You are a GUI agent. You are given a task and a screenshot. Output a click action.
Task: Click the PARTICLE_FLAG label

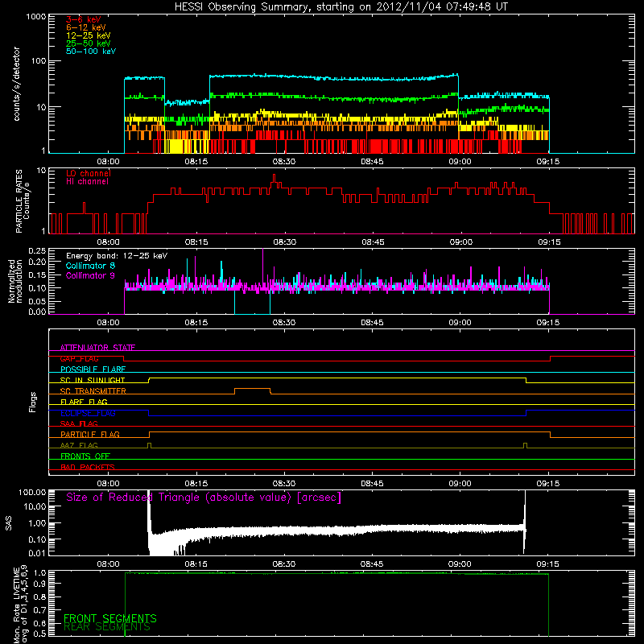[x=90, y=435]
